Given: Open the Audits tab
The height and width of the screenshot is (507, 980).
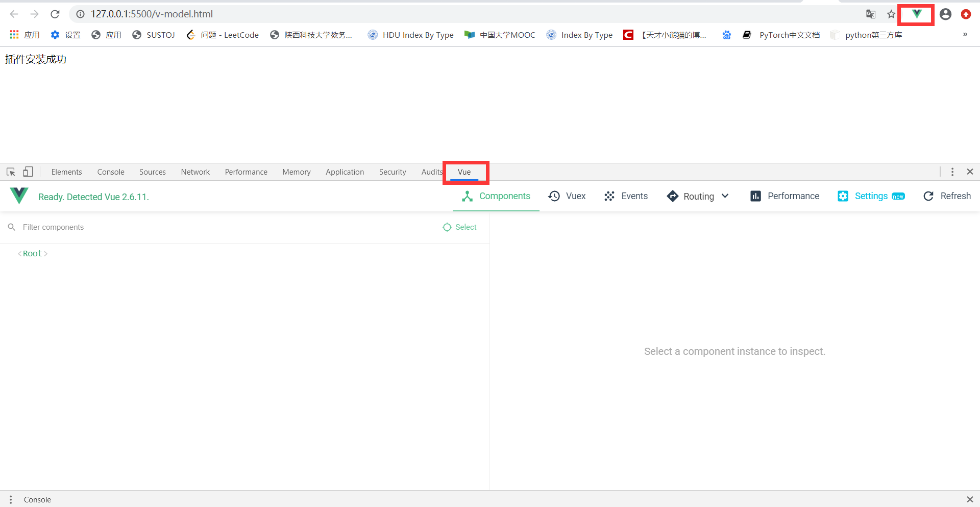Looking at the screenshot, I should coord(432,172).
